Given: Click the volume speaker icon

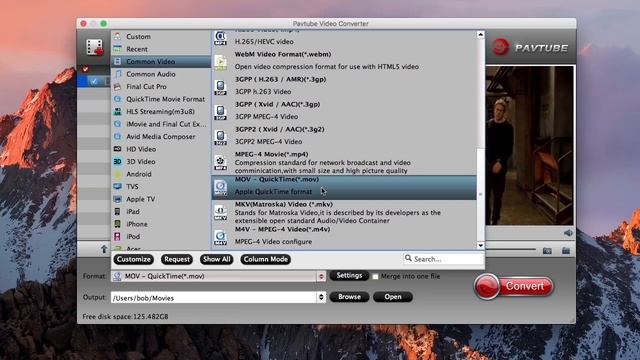Looking at the screenshot, I should pos(568,233).
